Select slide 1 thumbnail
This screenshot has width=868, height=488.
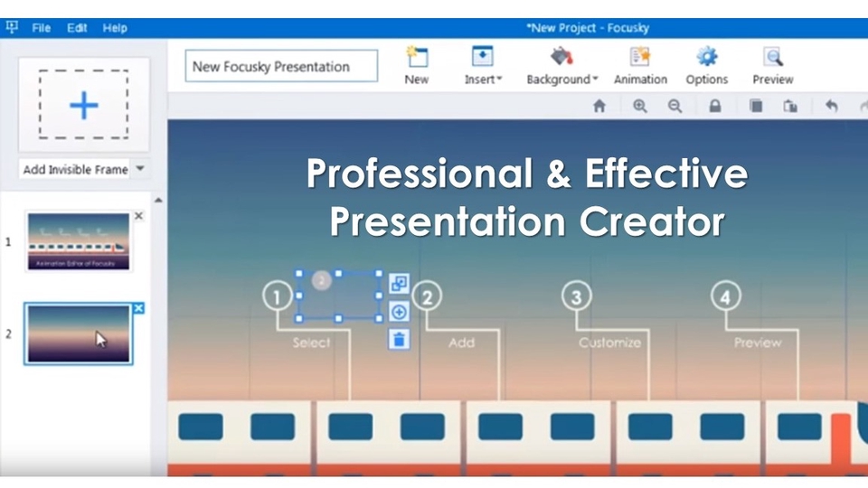(79, 242)
